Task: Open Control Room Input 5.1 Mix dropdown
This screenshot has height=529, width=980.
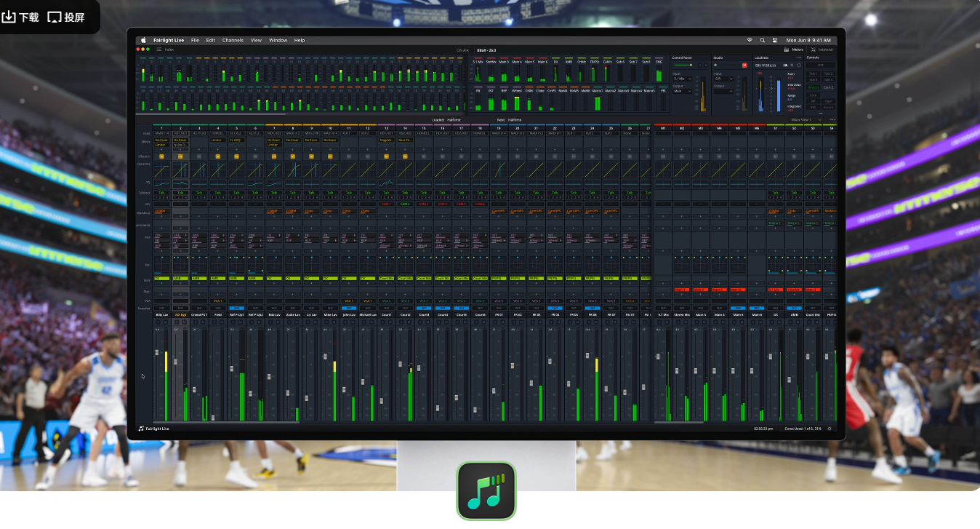Action: coord(683,79)
